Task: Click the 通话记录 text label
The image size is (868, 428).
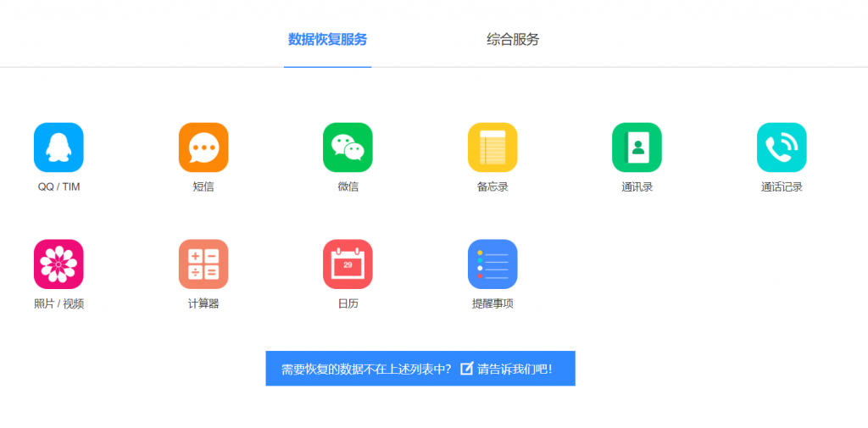Action: click(781, 187)
